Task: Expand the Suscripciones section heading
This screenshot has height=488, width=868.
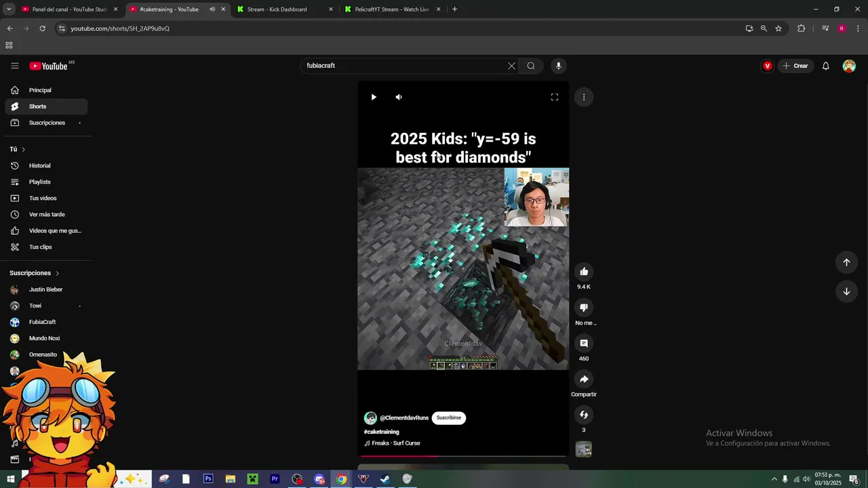Action: point(35,273)
